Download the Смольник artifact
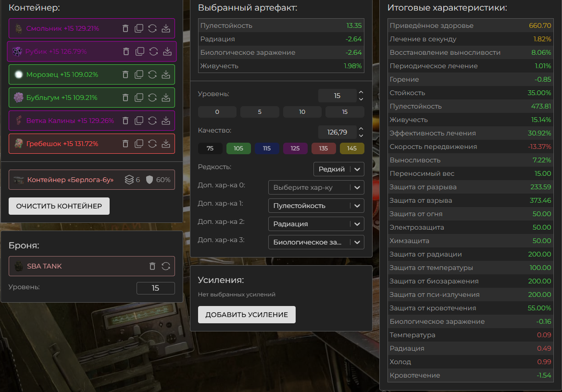Image resolution: width=562 pixels, height=392 pixels. tap(165, 28)
